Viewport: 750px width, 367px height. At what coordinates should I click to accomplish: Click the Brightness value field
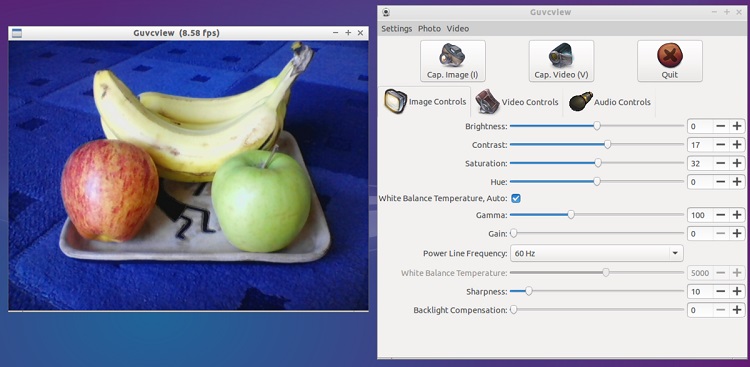(700, 126)
